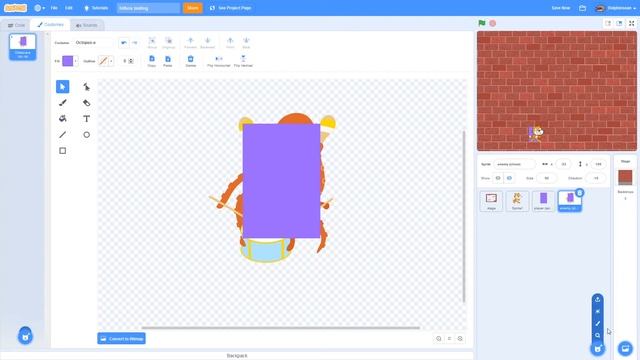640x360 pixels.
Task: Hide the sprite with crossed eye icon
Action: tap(509, 178)
